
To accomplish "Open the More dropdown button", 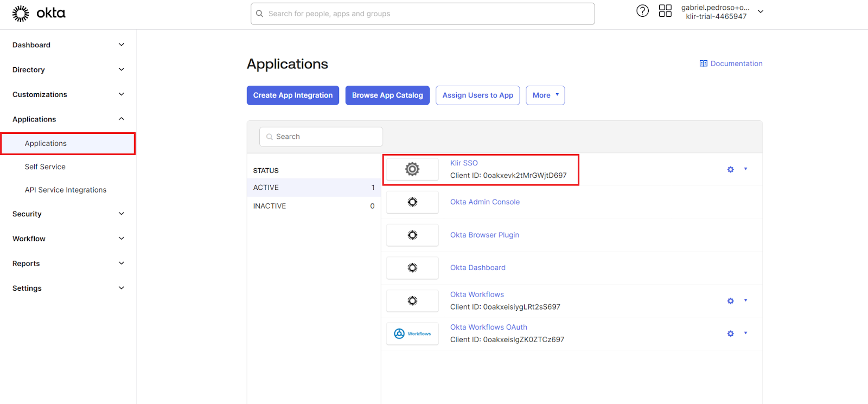I will pyautogui.click(x=545, y=95).
